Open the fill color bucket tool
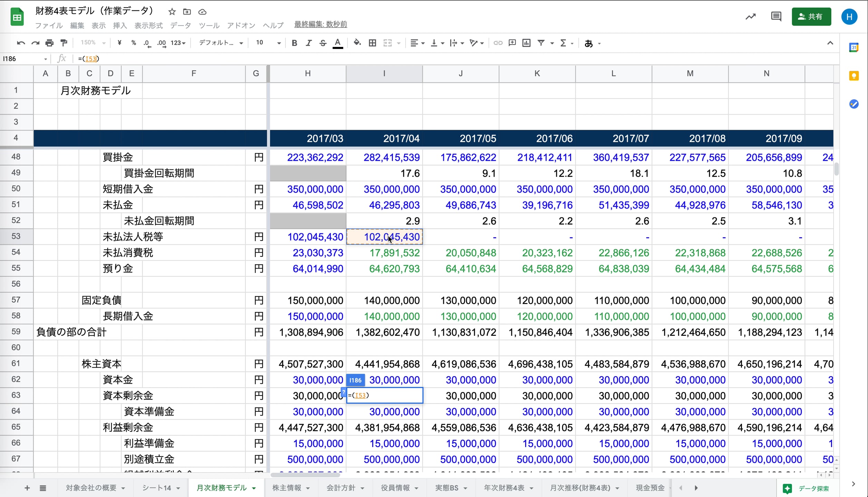The width and height of the screenshot is (868, 497). click(x=357, y=43)
